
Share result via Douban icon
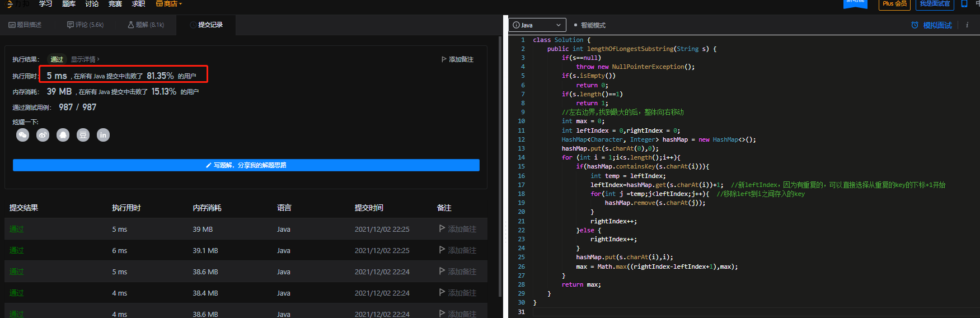(83, 135)
